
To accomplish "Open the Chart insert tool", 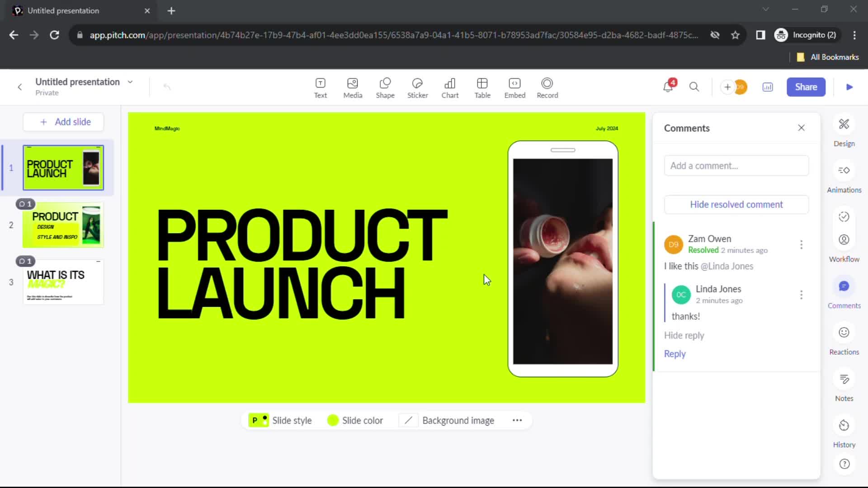I will point(449,86).
